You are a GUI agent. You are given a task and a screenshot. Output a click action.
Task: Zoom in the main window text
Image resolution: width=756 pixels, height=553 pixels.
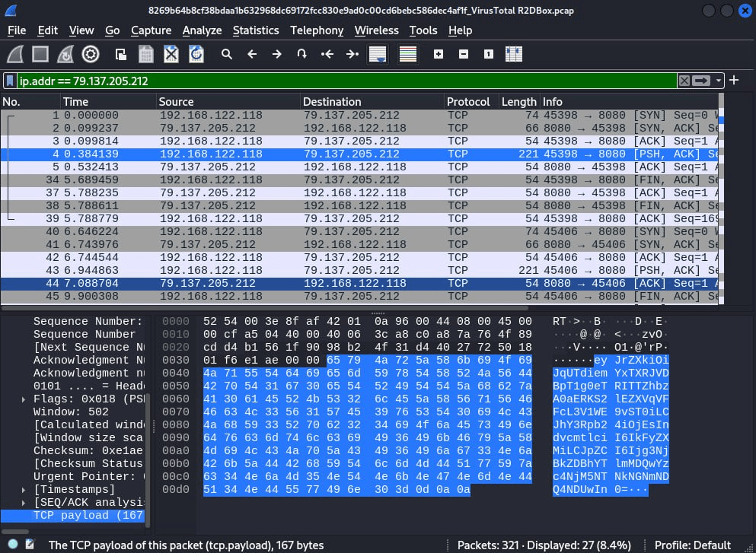pyautogui.click(x=439, y=54)
